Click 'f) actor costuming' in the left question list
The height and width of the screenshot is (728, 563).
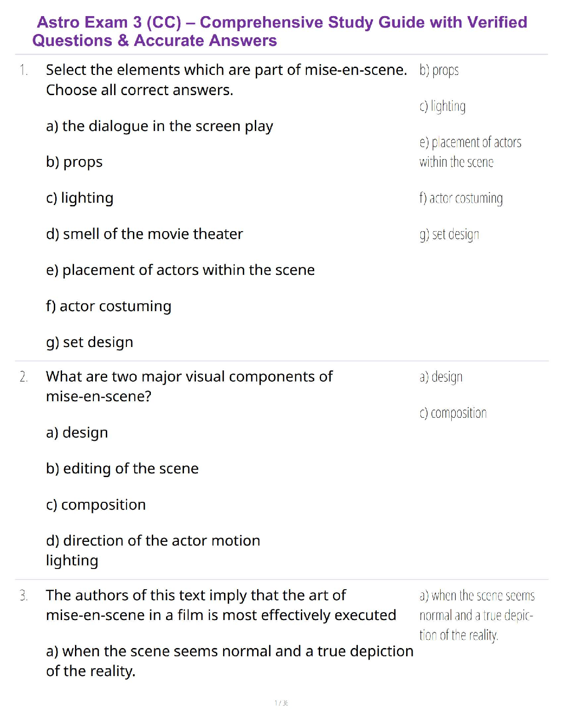(109, 306)
